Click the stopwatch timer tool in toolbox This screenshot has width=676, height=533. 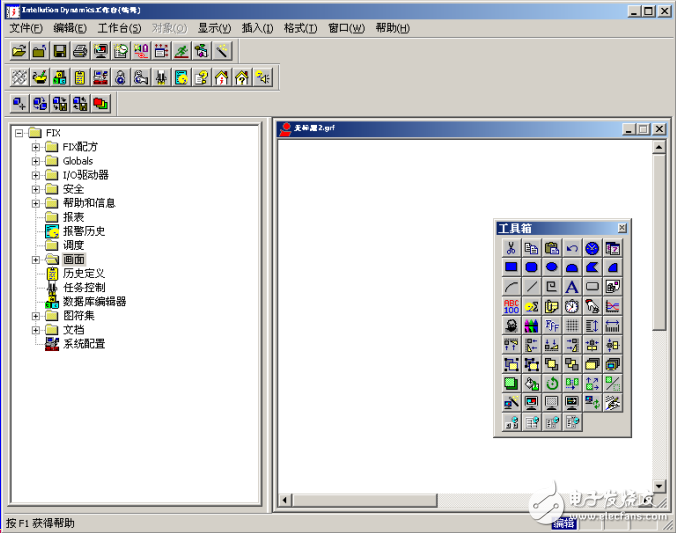(x=572, y=306)
